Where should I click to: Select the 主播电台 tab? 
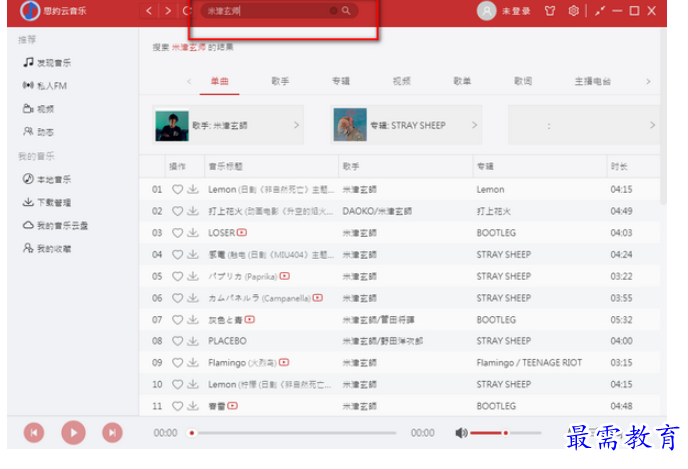click(x=592, y=81)
